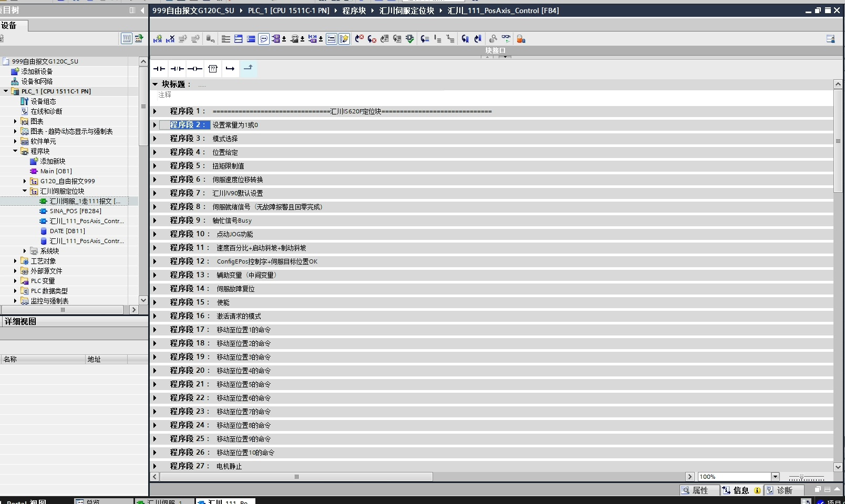Click the editor vertical scrollbar down arrow
Screen dimensions: 845x504
838,467
